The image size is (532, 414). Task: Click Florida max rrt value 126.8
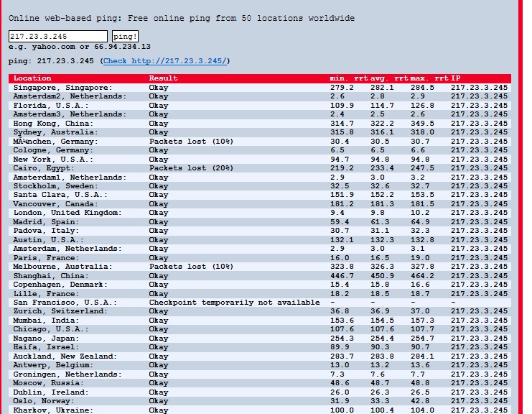coord(422,106)
